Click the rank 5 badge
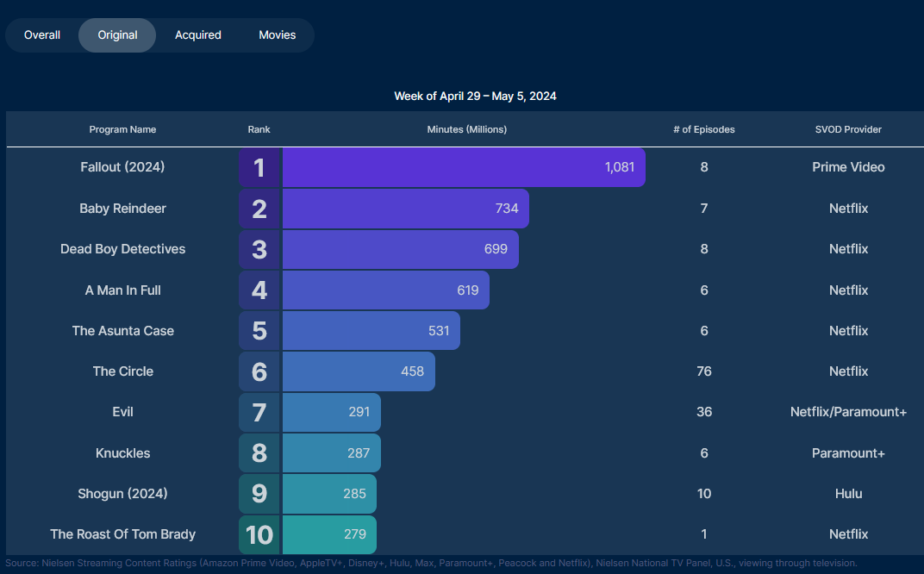Screen dimensions: 924x574 tap(259, 331)
